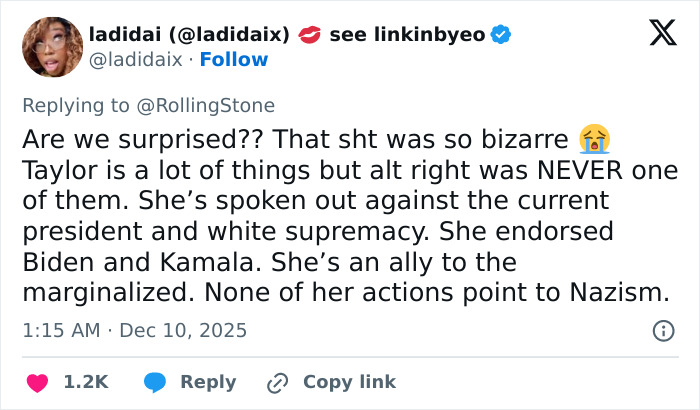Click the blue verified badge
The image size is (700, 410).
click(x=501, y=35)
